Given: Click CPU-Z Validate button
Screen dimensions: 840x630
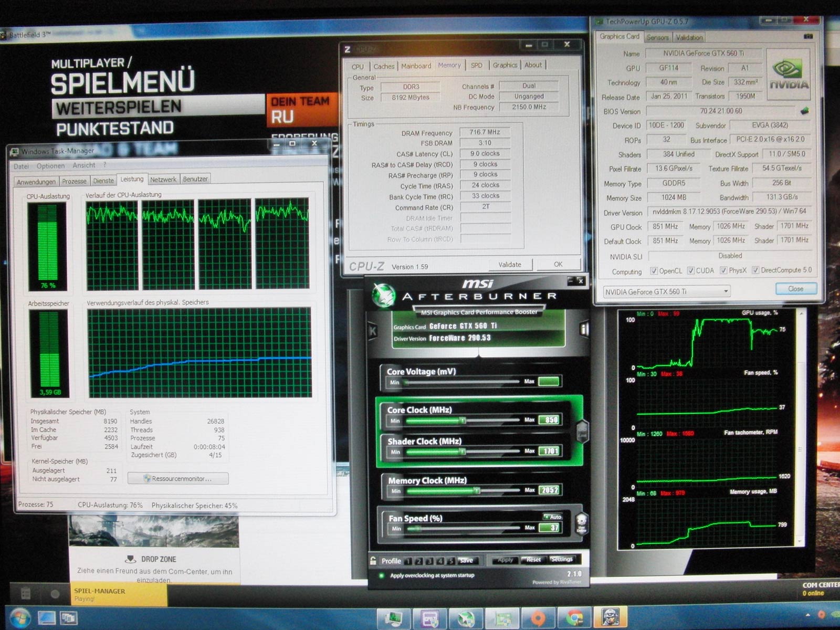Looking at the screenshot, I should (510, 265).
